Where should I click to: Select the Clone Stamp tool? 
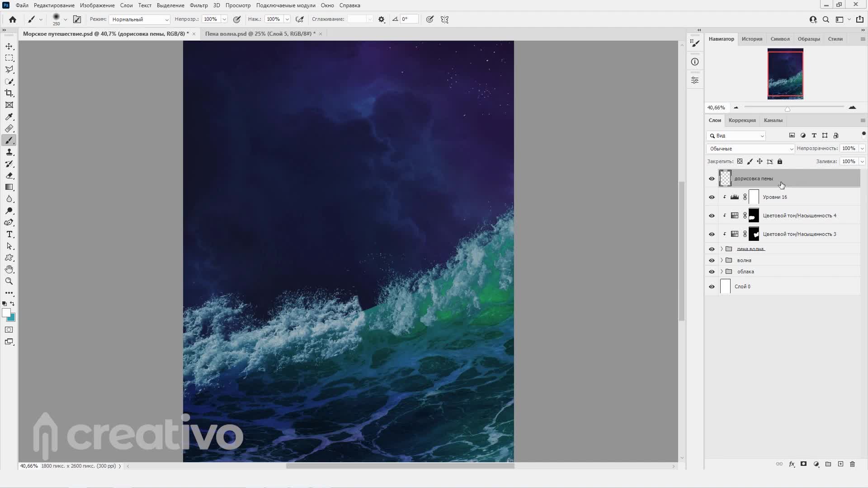click(x=9, y=152)
